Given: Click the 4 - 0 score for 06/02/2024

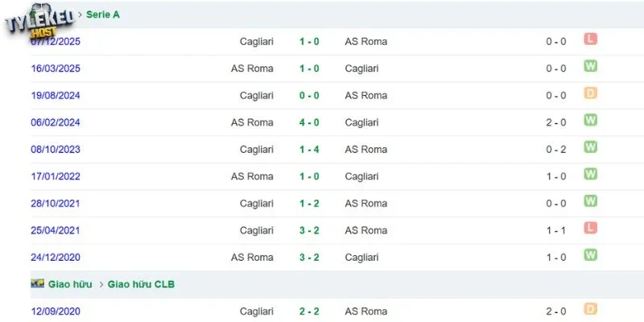Looking at the screenshot, I should click(x=309, y=122).
